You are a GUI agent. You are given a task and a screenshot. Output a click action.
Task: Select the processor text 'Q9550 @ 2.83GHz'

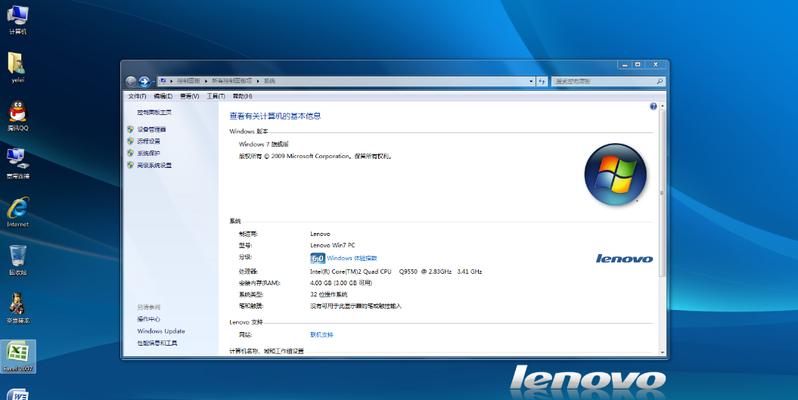pyautogui.click(x=425, y=272)
